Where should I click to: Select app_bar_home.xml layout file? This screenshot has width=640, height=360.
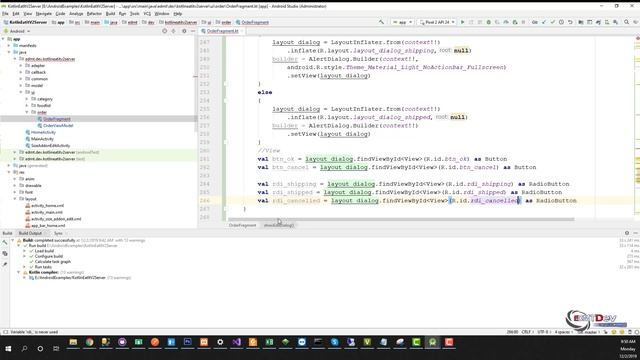pyautogui.click(x=48, y=225)
